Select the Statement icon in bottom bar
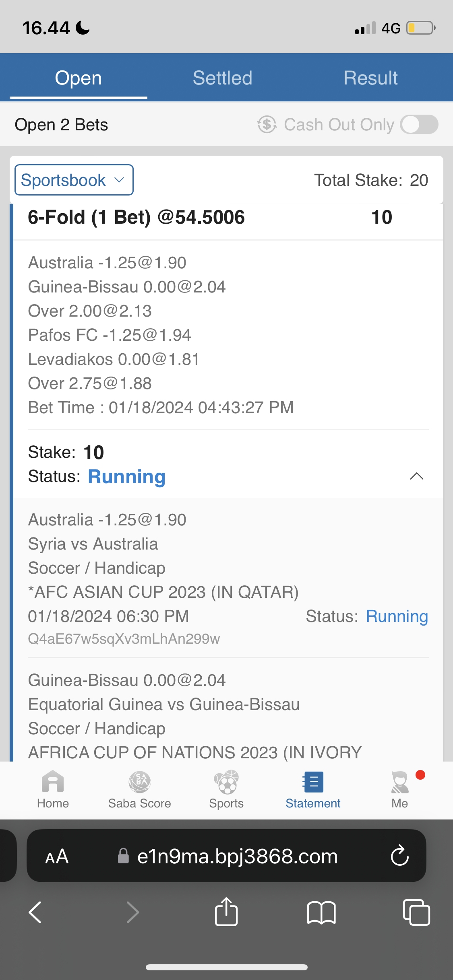453x980 pixels. (313, 782)
